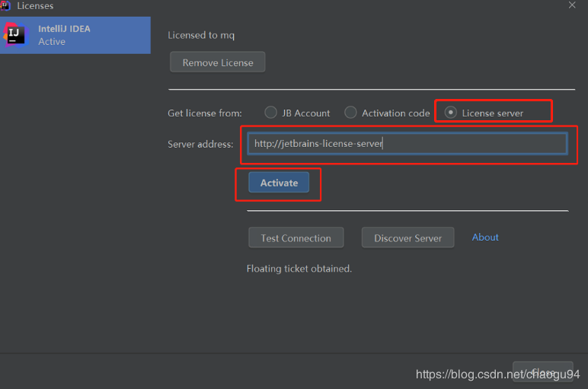Click the IntelliJ IDEA product logo icon
This screenshot has width=588, height=389.
tap(16, 35)
